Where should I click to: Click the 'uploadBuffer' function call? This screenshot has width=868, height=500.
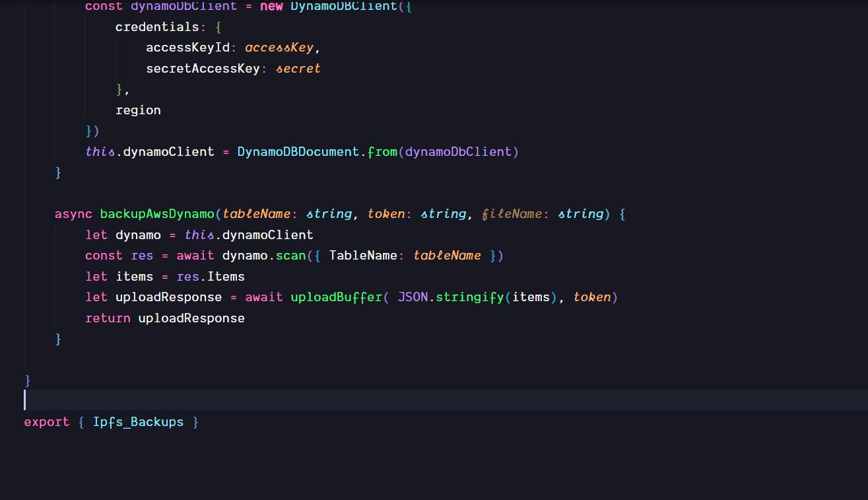coord(336,297)
